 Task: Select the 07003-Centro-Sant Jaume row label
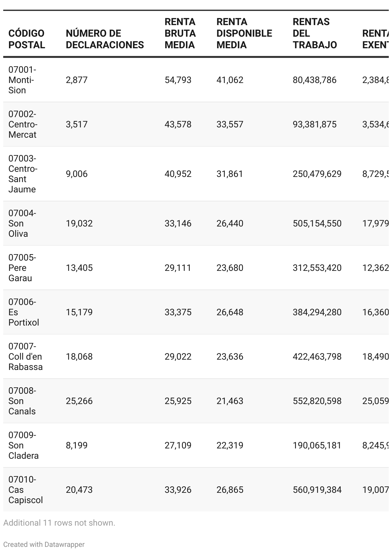pos(23,174)
